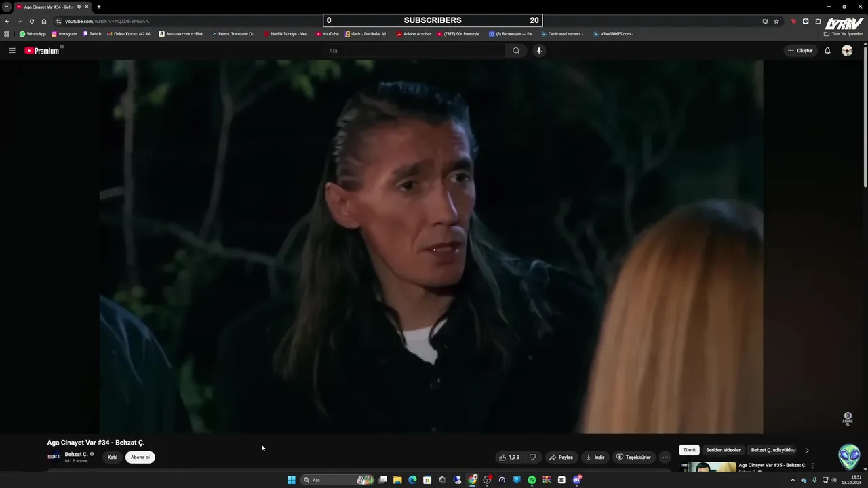The image size is (868, 488).
Task: Open the Behzat Ç. channel avatar
Action: 54,457
